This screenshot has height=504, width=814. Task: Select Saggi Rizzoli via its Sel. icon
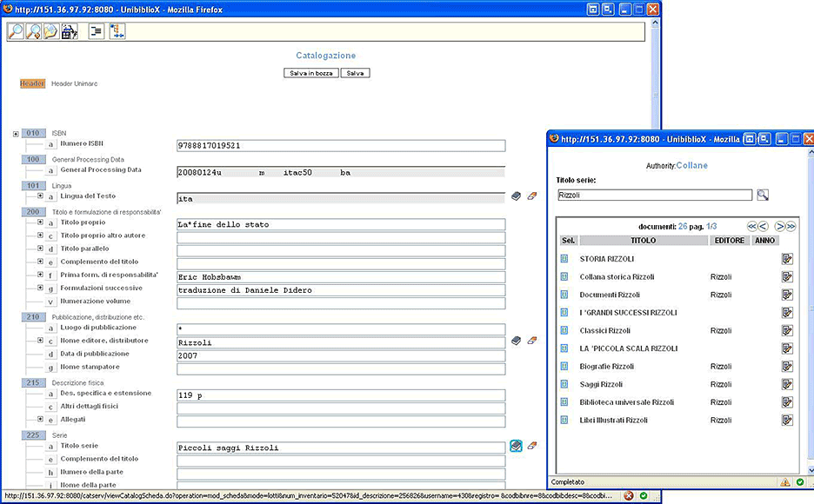pos(564,384)
